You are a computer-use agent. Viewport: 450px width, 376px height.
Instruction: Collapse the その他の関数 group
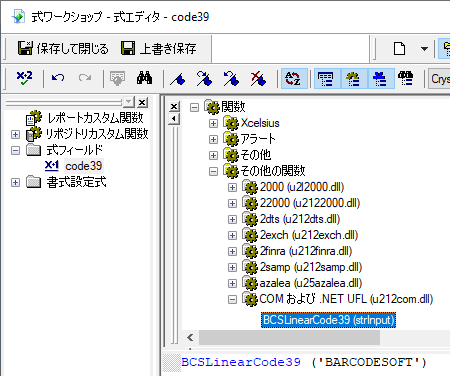213,171
